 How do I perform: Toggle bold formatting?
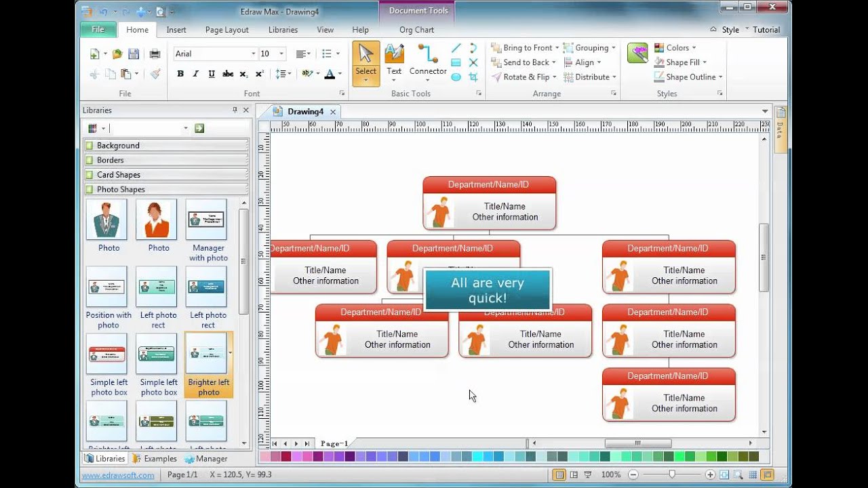pyautogui.click(x=180, y=74)
